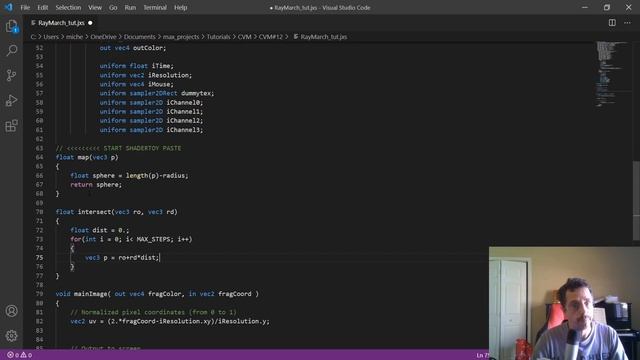Image resolution: width=640 pixels, height=360 pixels.
Task: Open the Extensions view
Action: tap(11, 126)
